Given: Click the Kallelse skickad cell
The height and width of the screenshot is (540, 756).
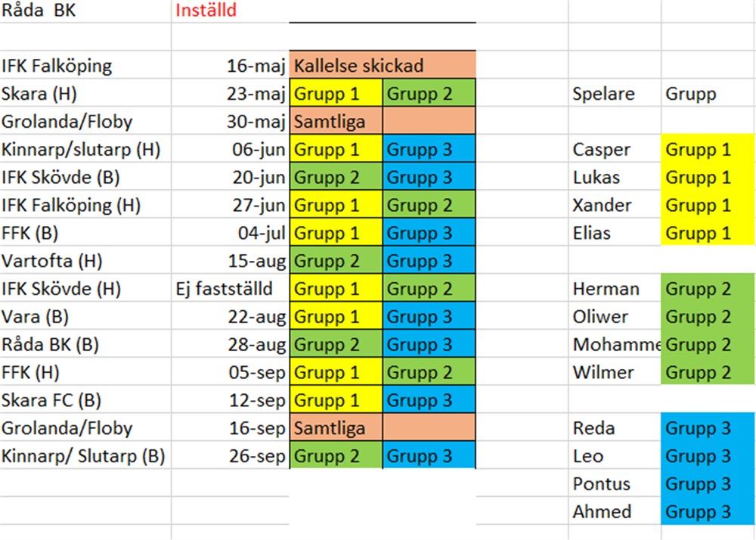Looking at the screenshot, I should pos(383,64).
